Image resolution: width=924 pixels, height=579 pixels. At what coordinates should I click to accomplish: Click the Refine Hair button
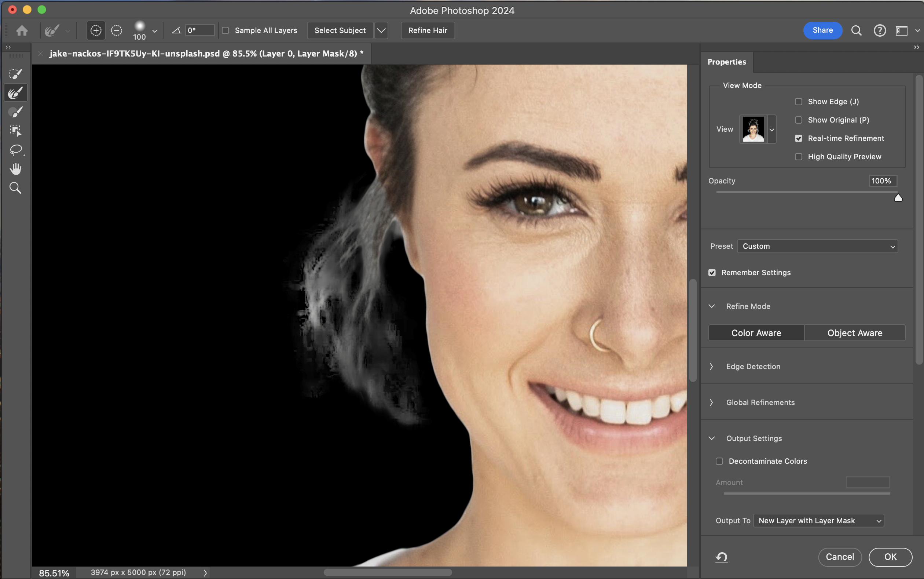[x=428, y=30]
